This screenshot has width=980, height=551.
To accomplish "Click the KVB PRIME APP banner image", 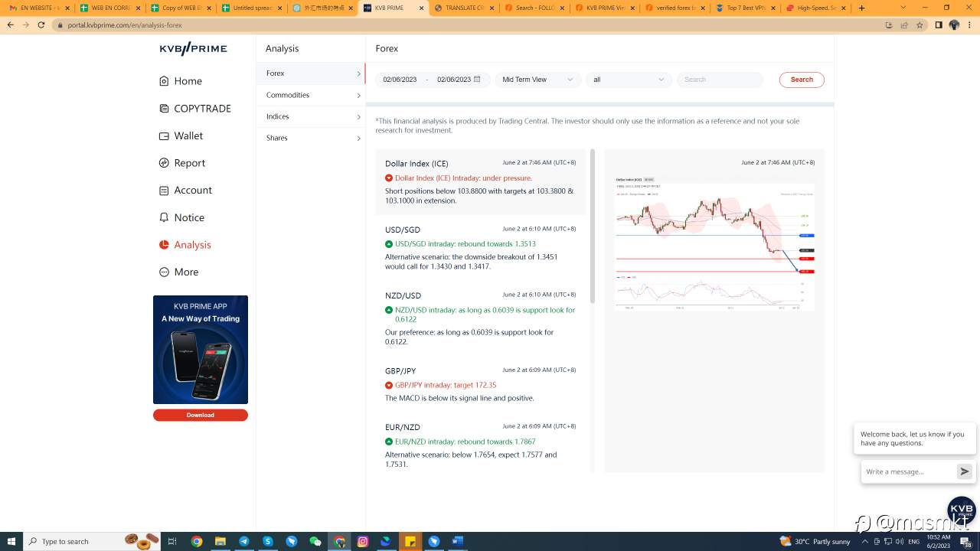I will 201,350.
